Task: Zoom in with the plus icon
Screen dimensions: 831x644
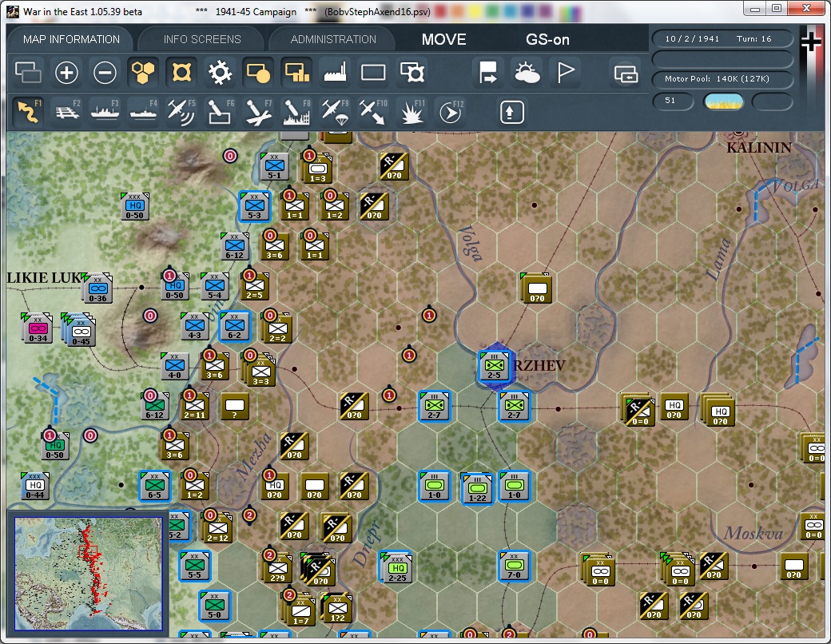Action: coord(66,72)
